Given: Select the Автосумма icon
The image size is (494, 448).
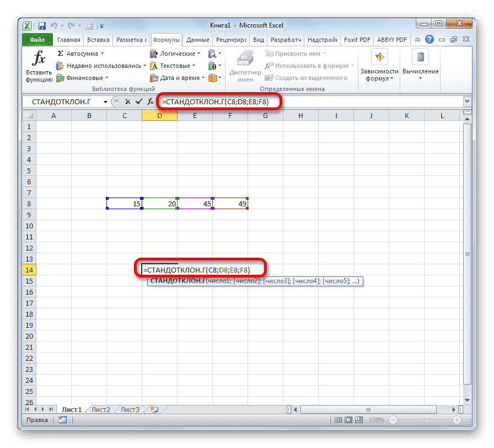Looking at the screenshot, I should click(x=59, y=53).
